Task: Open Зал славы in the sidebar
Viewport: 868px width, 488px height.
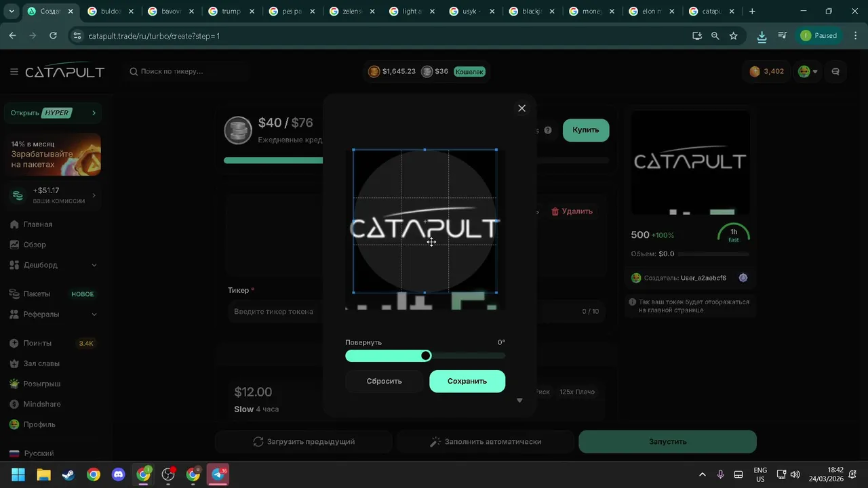Action: coord(41,364)
